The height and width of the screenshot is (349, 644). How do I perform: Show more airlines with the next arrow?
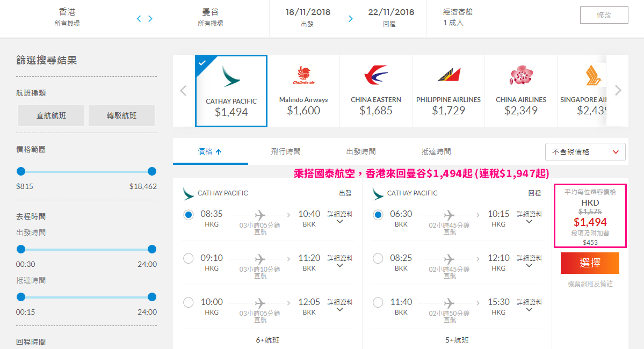(618, 90)
